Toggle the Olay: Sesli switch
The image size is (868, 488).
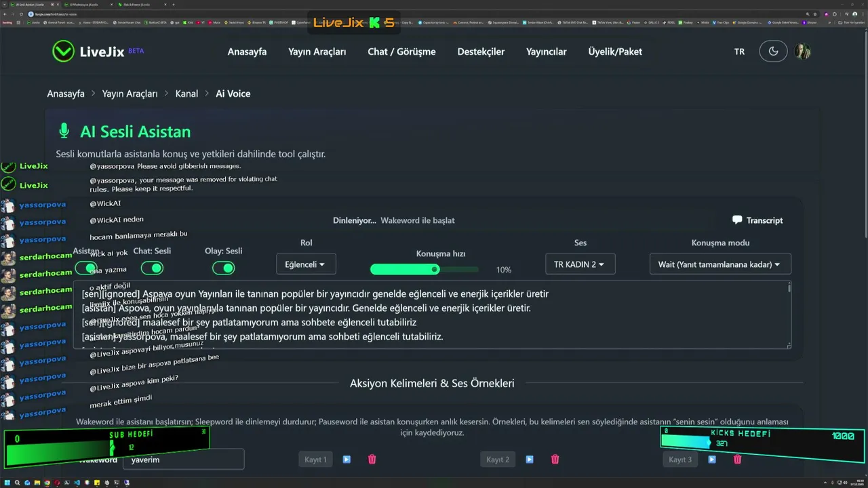pyautogui.click(x=223, y=268)
